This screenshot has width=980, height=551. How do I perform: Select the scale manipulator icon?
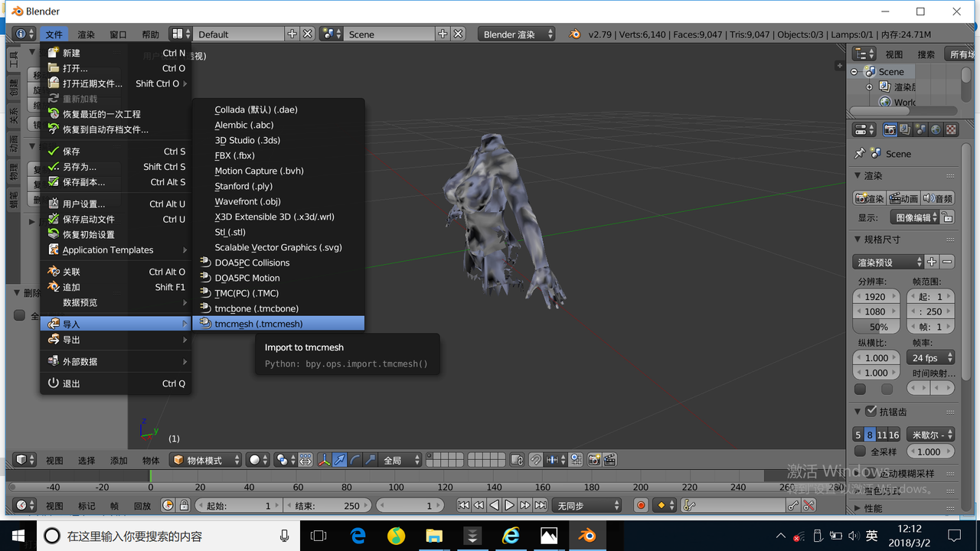pyautogui.click(x=371, y=460)
